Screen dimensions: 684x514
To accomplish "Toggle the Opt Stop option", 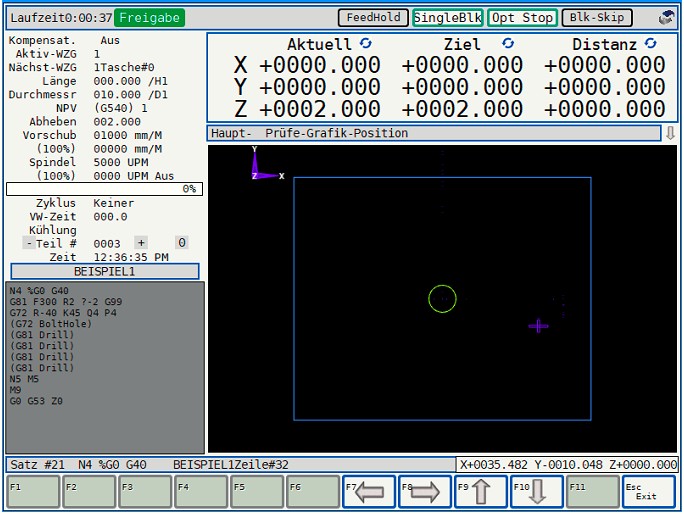I will click(x=522, y=18).
